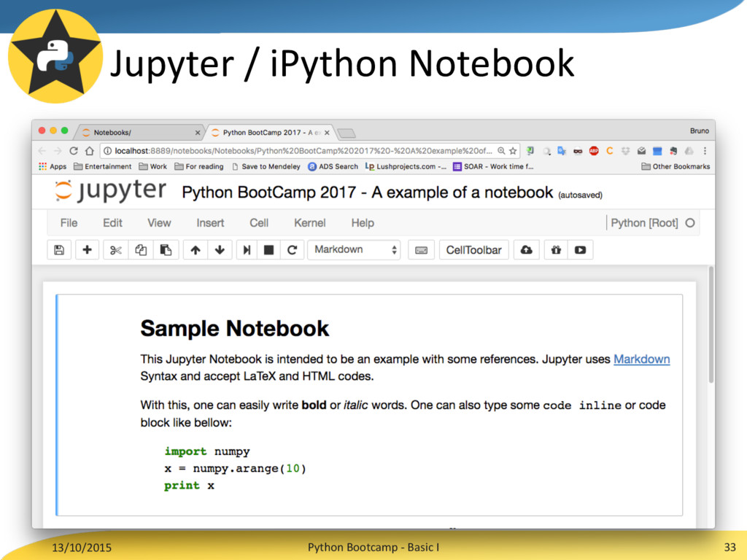The image size is (747, 560).
Task: Open the cell type Markdown dropdown
Action: (354, 250)
